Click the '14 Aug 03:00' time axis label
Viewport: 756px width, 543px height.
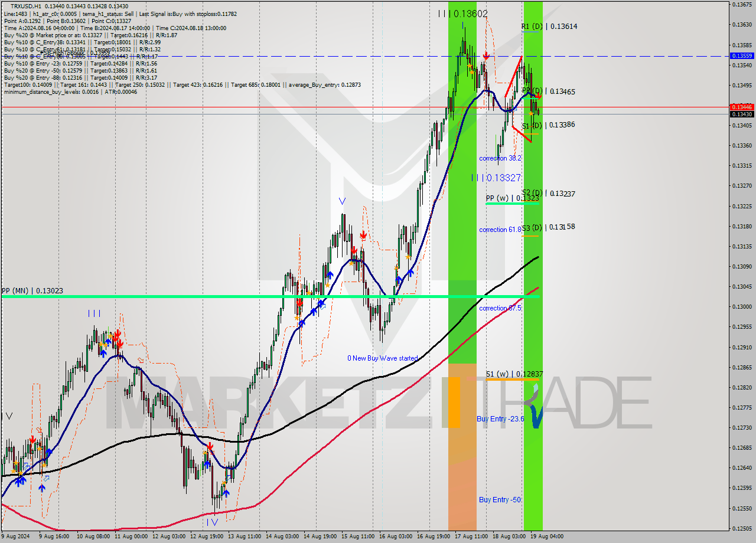(x=282, y=537)
